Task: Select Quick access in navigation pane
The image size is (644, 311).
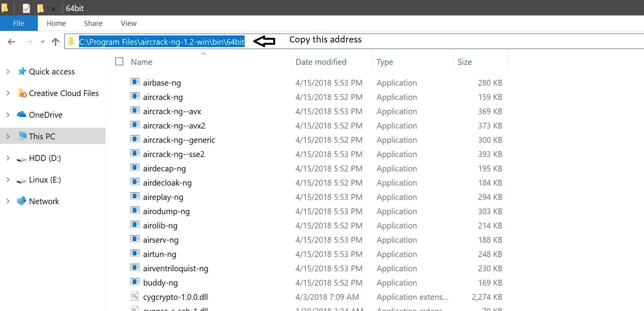Action: pos(52,71)
